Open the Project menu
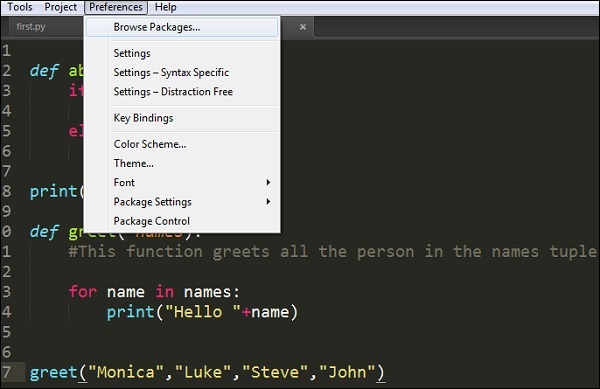 coord(60,7)
